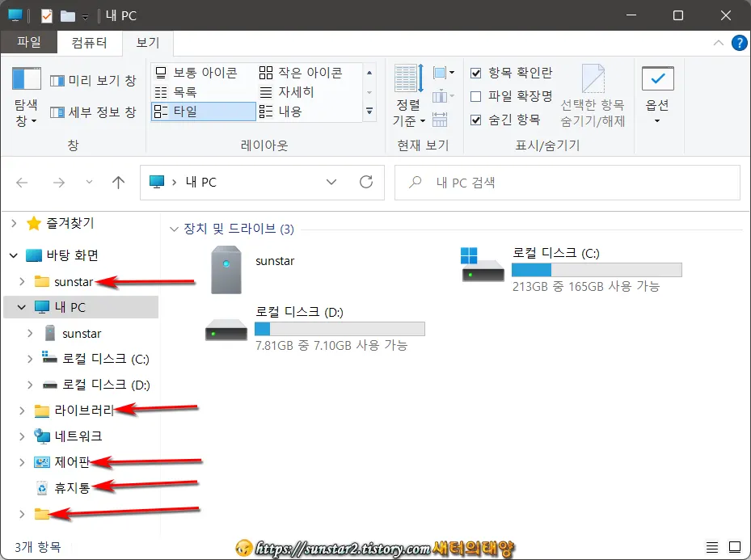The height and width of the screenshot is (560, 751).
Task: Click the Local Disk C usage bar
Action: coord(597,267)
